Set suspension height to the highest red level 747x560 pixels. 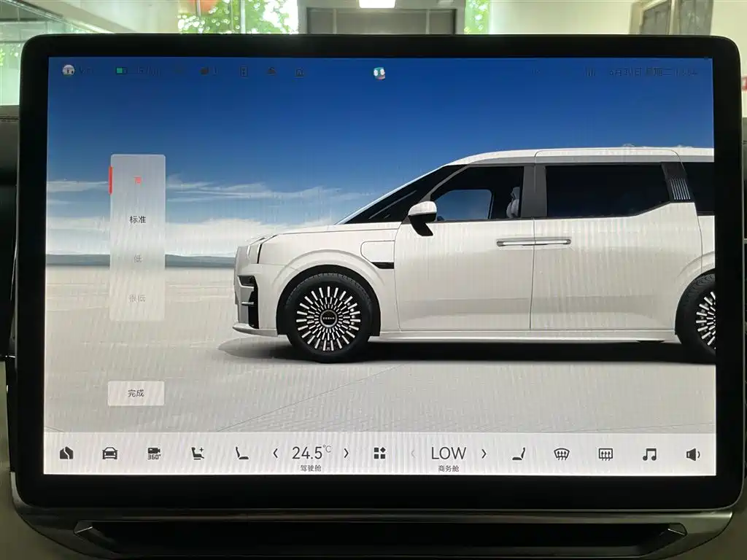click(x=138, y=181)
